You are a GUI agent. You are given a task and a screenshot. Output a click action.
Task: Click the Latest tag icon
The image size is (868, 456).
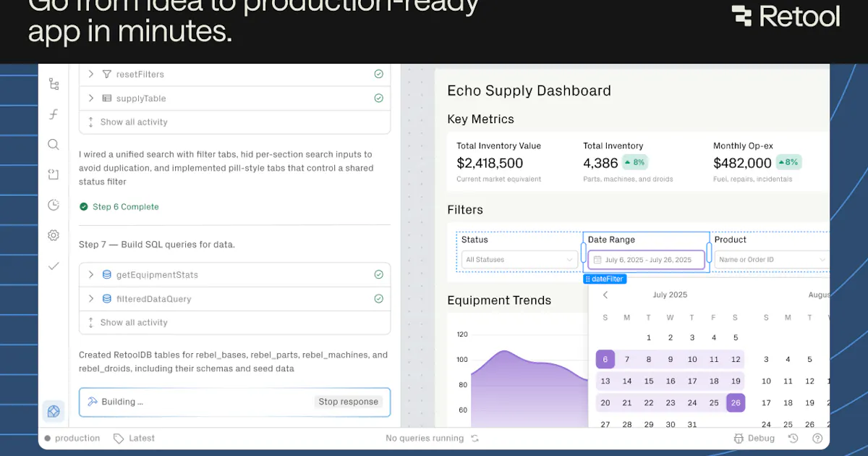[119, 438]
